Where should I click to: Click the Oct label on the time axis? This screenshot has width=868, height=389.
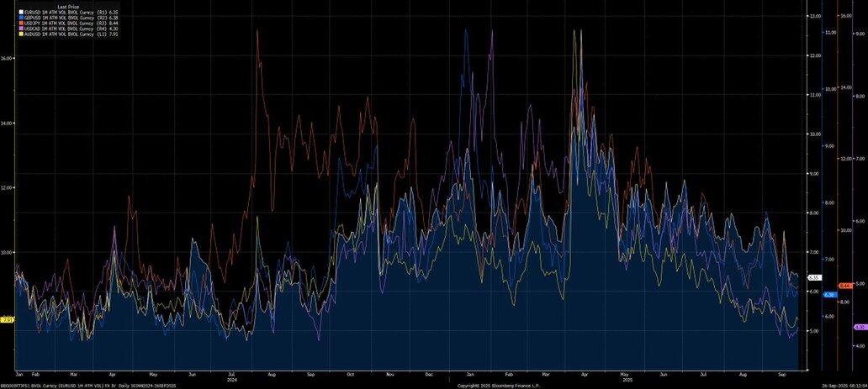coord(351,375)
